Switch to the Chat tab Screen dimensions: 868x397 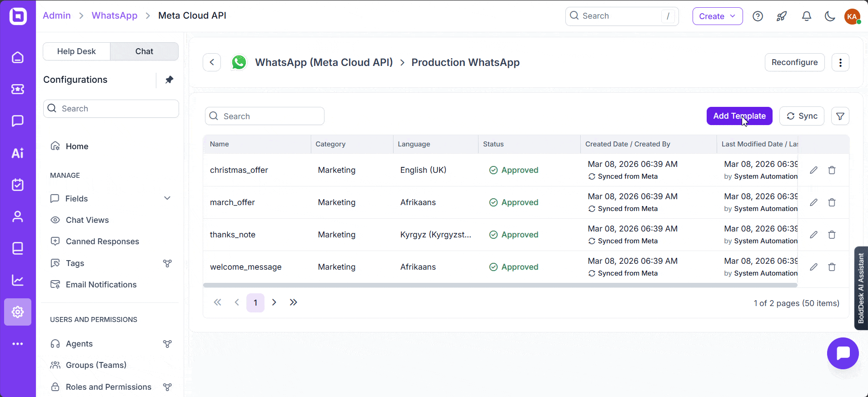(x=144, y=51)
